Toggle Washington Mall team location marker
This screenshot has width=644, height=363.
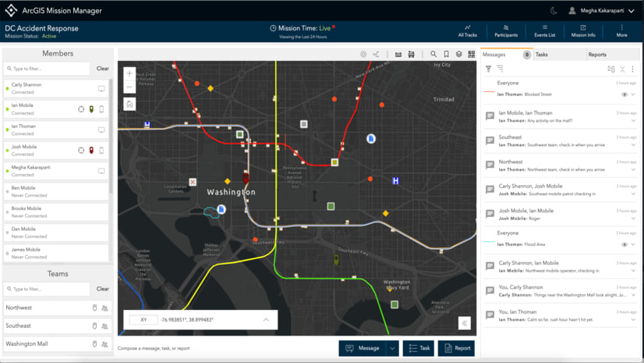[x=94, y=343]
